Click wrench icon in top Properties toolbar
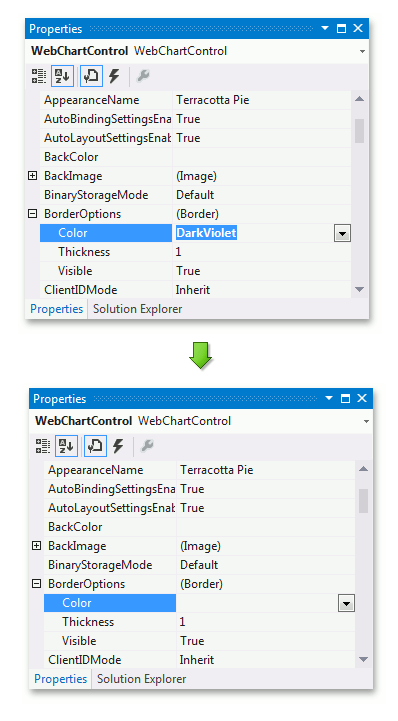Viewport: 398px width, 721px height. pos(143,76)
